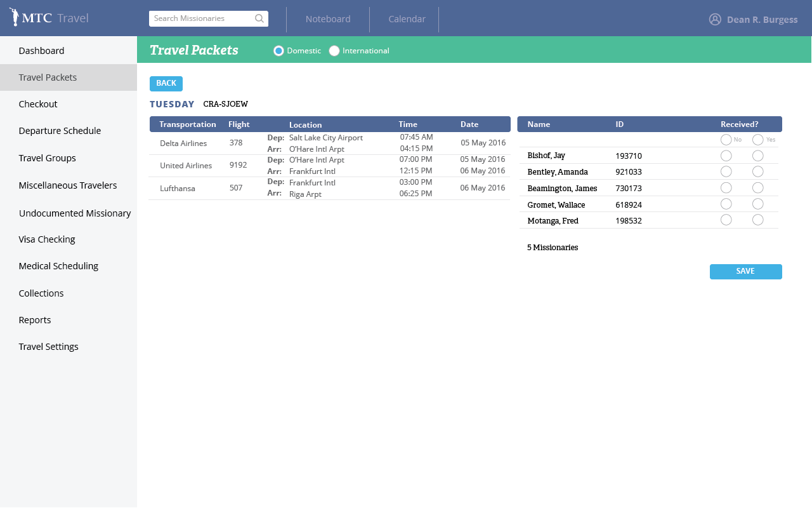Open Departure Schedule from sidebar

click(x=60, y=131)
